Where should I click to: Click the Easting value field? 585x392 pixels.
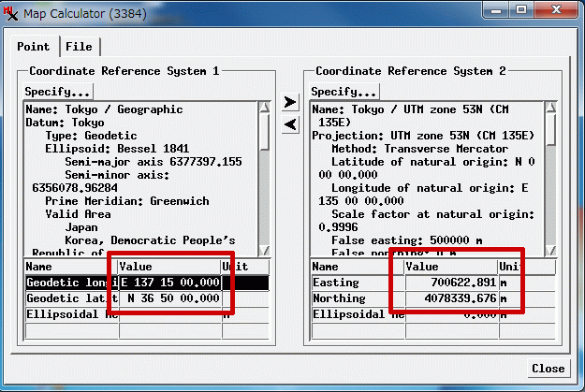click(449, 283)
